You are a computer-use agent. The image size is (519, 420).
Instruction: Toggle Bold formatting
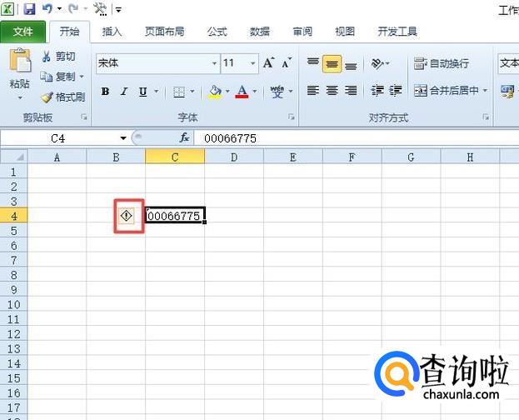[105, 92]
